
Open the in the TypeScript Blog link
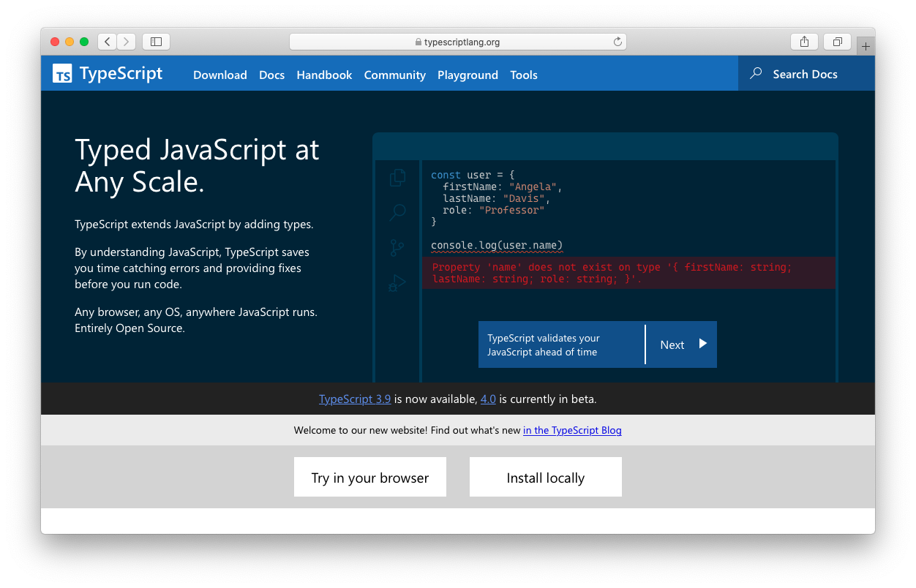(x=572, y=430)
